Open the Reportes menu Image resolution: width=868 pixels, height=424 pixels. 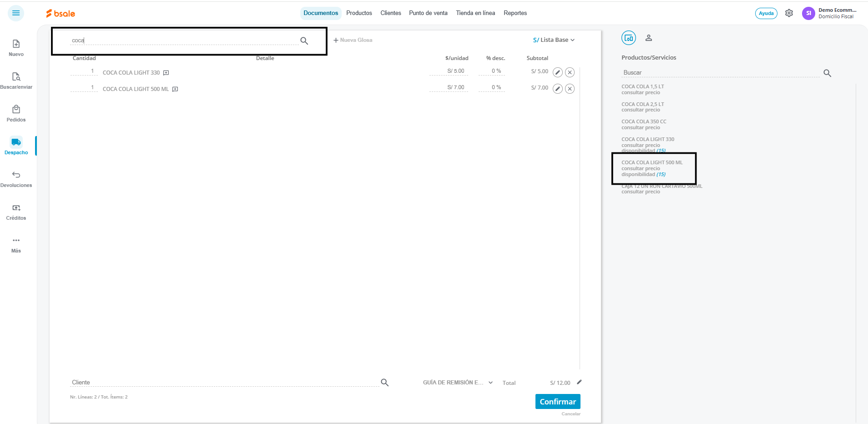coord(515,13)
